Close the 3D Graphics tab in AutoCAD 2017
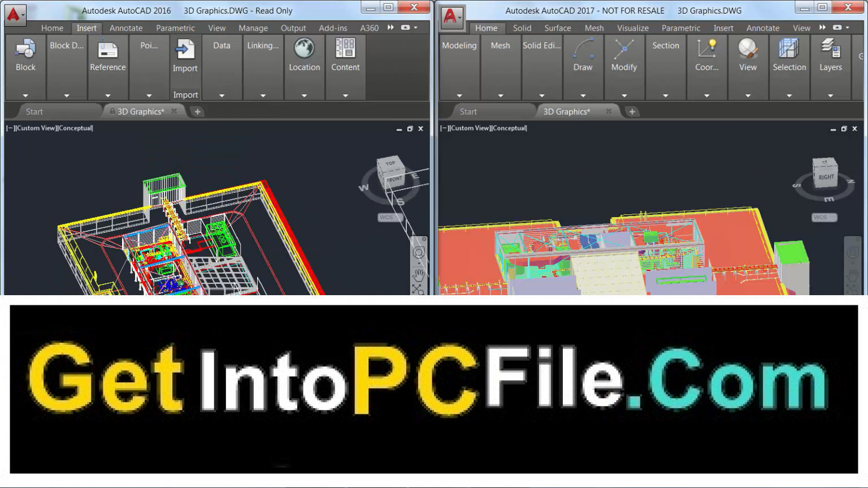868x488 pixels. (609, 111)
